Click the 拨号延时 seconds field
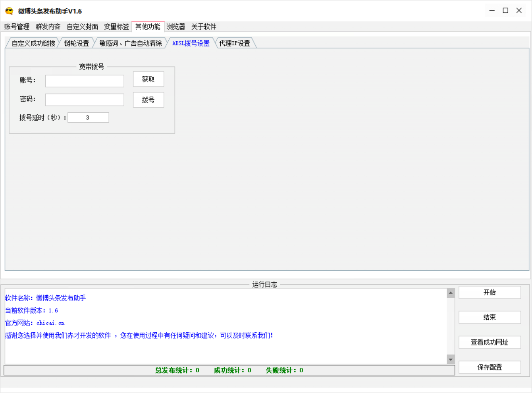532x393 pixels. click(x=88, y=118)
